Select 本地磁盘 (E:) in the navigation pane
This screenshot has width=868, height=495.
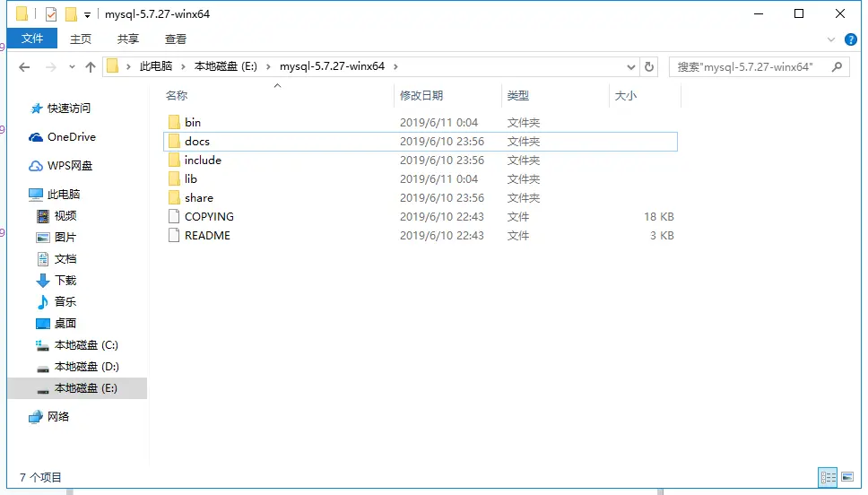pos(77,388)
